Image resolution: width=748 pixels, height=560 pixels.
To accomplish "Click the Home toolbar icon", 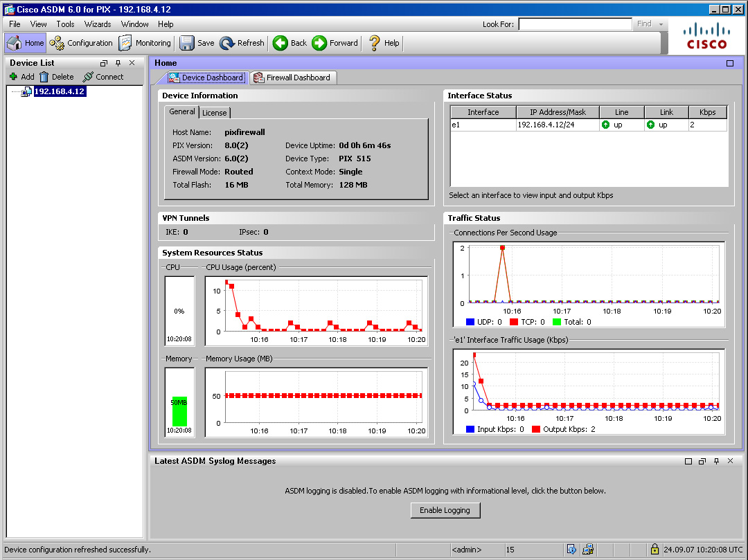I will (x=15, y=43).
